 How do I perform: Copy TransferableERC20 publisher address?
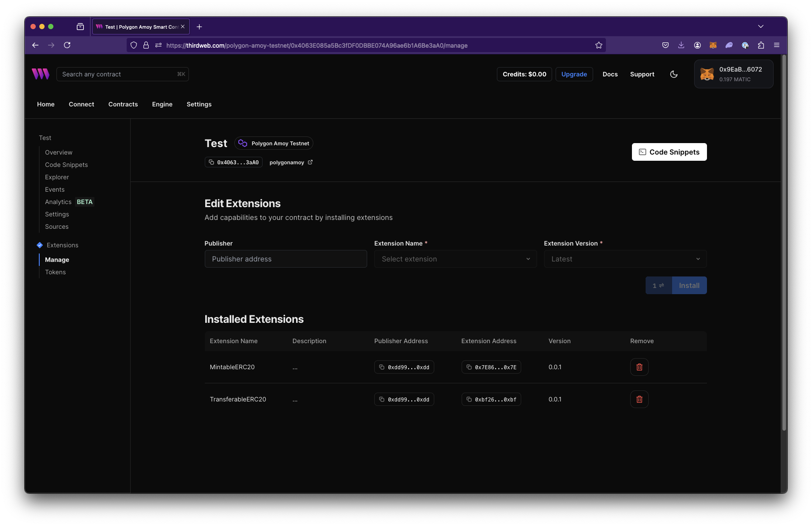404,400
